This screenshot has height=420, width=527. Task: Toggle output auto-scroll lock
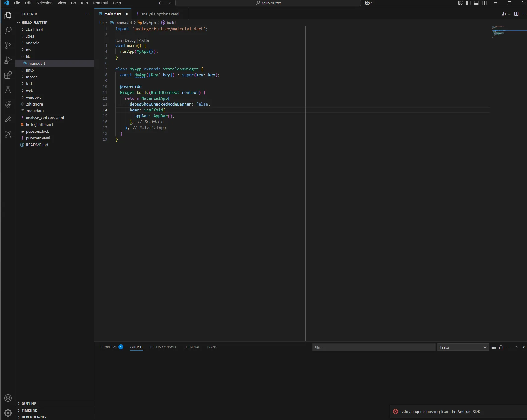tap(501, 347)
